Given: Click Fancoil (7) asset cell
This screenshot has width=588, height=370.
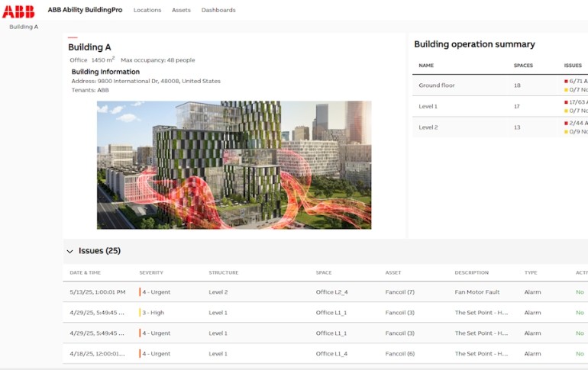Looking at the screenshot, I should pos(399,292).
